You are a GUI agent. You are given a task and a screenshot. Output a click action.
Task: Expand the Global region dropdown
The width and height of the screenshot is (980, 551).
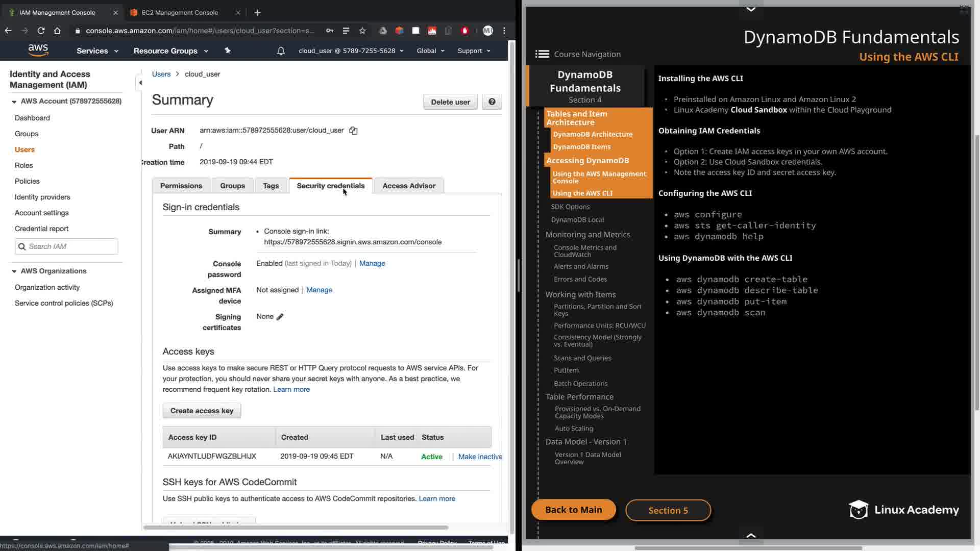[x=430, y=51]
